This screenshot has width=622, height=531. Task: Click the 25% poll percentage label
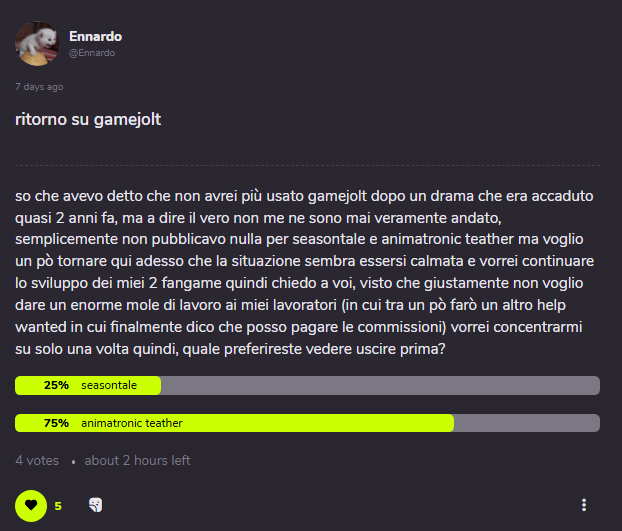(56, 385)
